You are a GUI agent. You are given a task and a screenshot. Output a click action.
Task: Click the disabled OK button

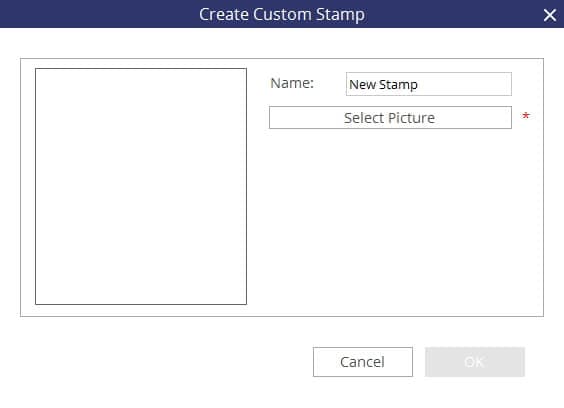(x=475, y=362)
